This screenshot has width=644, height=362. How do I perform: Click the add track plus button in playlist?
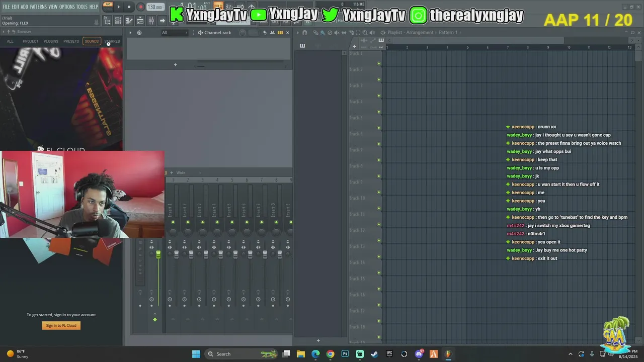click(x=354, y=47)
